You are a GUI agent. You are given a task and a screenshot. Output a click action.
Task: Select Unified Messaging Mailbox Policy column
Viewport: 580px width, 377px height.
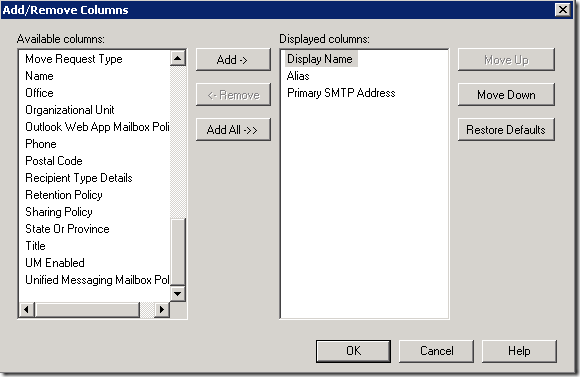coord(97,280)
